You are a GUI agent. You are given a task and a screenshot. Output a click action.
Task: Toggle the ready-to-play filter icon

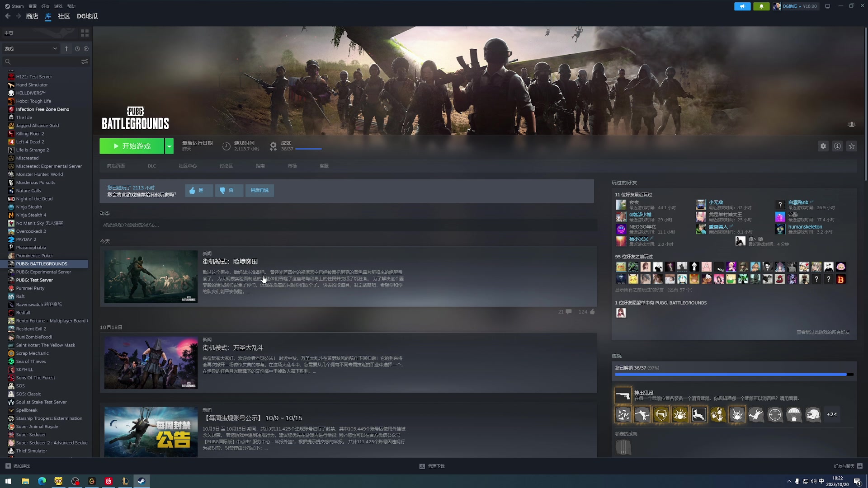click(x=86, y=49)
